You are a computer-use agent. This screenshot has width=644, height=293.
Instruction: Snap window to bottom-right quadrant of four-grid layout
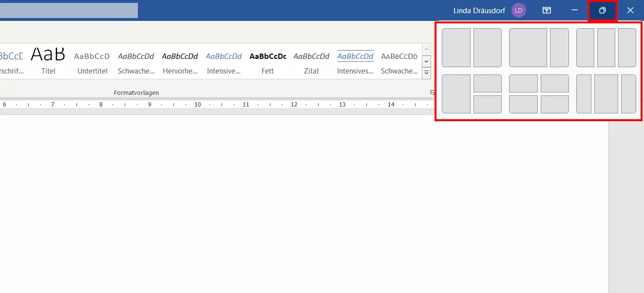[x=555, y=104]
